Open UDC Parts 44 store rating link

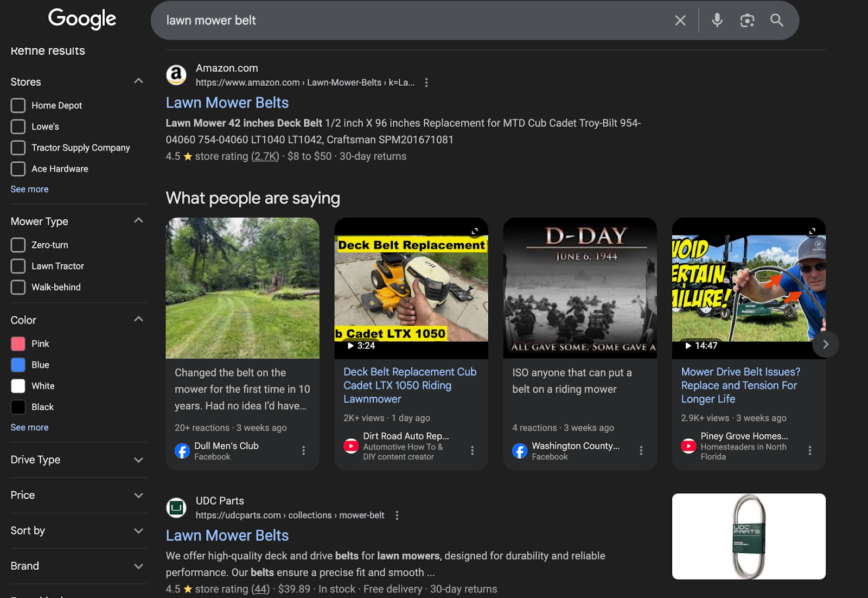pos(260,589)
